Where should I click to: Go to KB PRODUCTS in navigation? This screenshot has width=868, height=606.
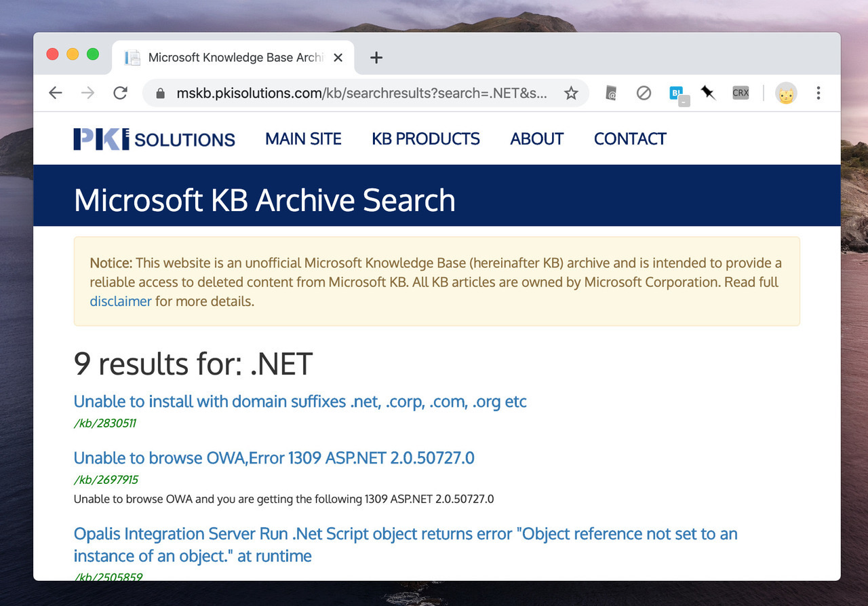[425, 138]
